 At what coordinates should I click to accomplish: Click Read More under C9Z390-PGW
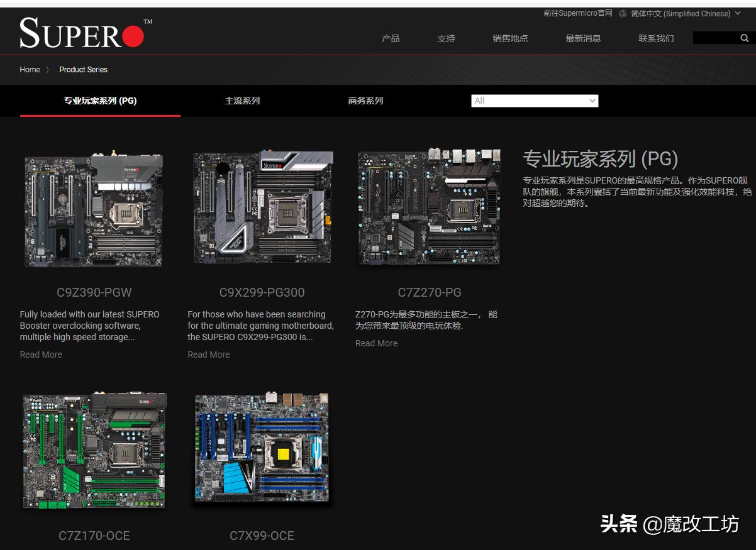tap(40, 355)
